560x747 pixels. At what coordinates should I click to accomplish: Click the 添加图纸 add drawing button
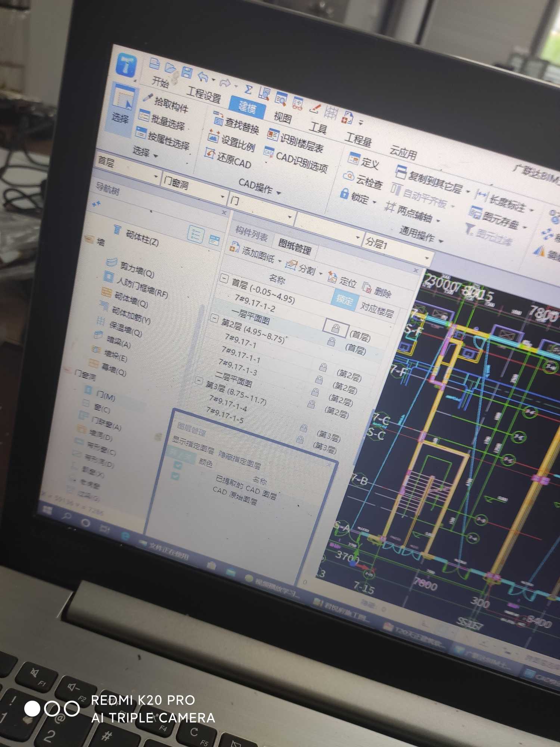[253, 252]
